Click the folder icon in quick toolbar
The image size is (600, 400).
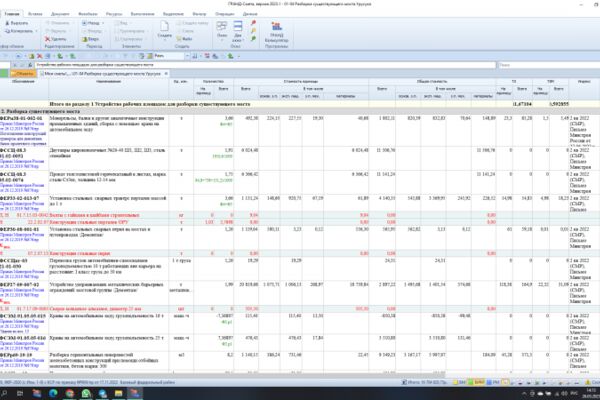tap(32, 56)
